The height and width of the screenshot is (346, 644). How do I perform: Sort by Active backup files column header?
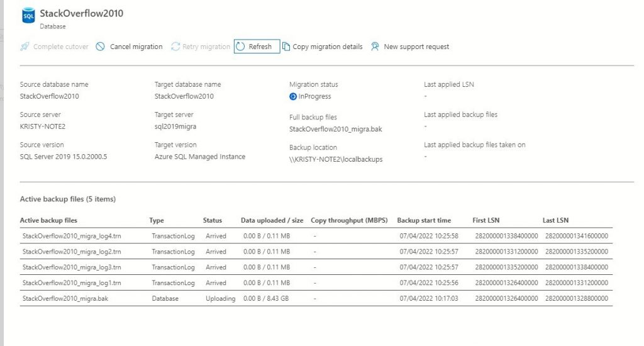(x=48, y=220)
